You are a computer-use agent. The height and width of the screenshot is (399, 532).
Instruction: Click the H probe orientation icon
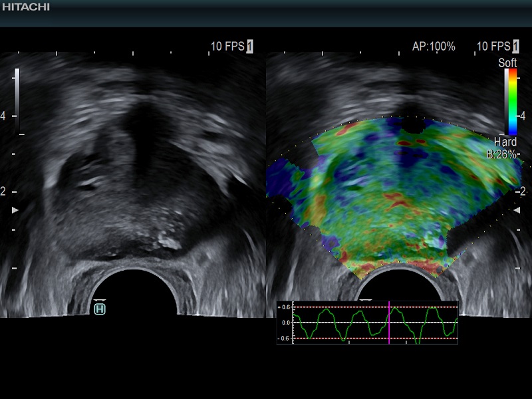100,309
